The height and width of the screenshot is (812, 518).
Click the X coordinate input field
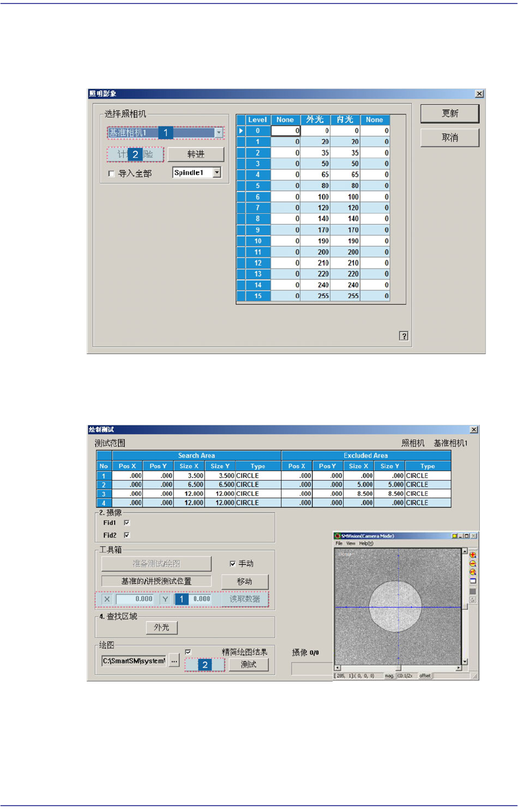(135, 599)
